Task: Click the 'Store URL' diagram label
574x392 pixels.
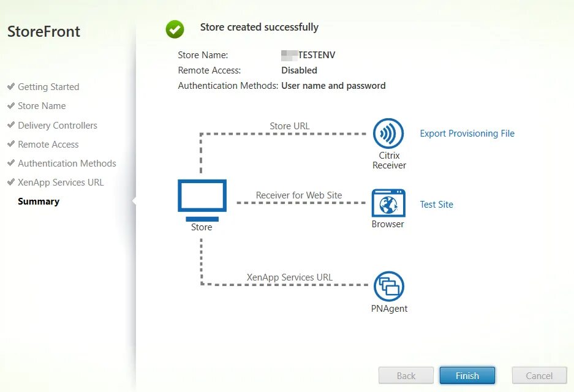Action: pos(290,126)
